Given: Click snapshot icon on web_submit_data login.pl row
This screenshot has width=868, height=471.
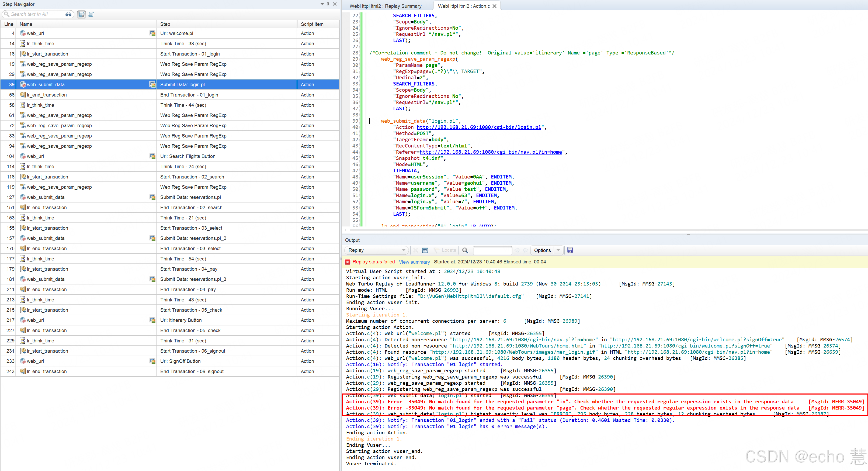Looking at the screenshot, I should point(152,84).
